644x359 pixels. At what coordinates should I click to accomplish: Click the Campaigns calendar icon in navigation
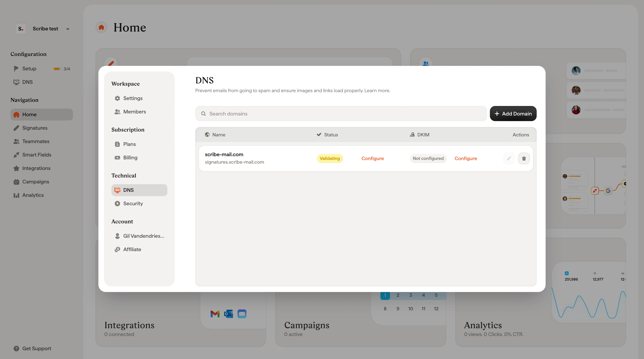pyautogui.click(x=16, y=182)
